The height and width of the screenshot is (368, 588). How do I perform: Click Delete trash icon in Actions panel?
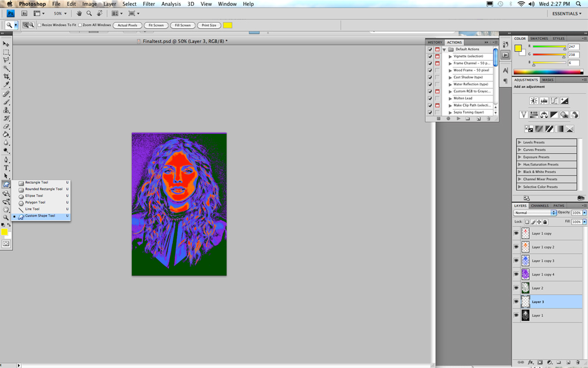pyautogui.click(x=488, y=119)
